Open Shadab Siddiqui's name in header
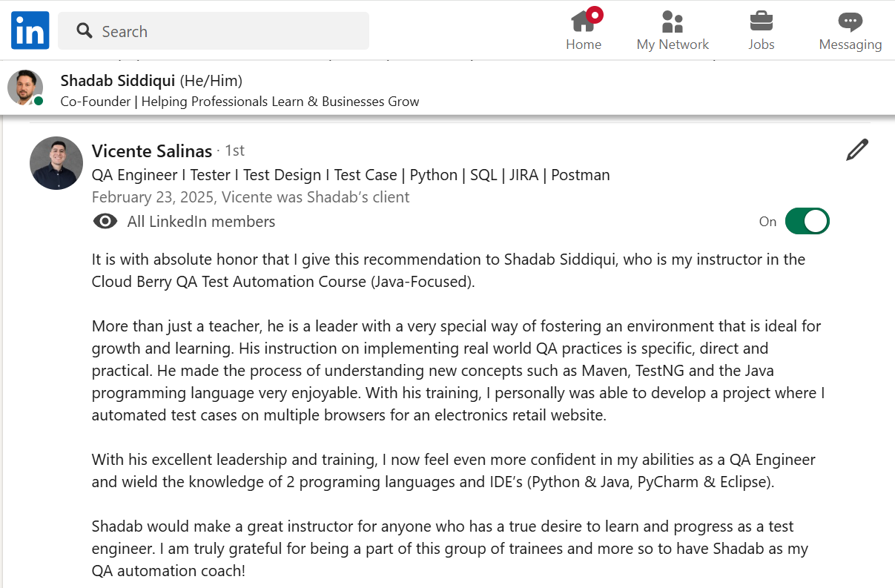This screenshot has height=588, width=895. pyautogui.click(x=117, y=80)
